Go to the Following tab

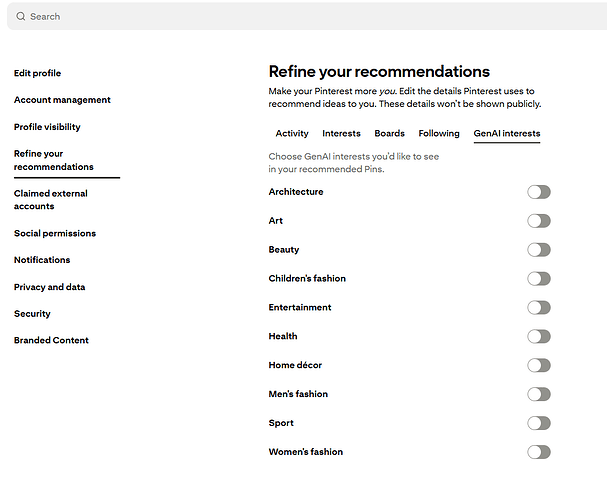(439, 133)
